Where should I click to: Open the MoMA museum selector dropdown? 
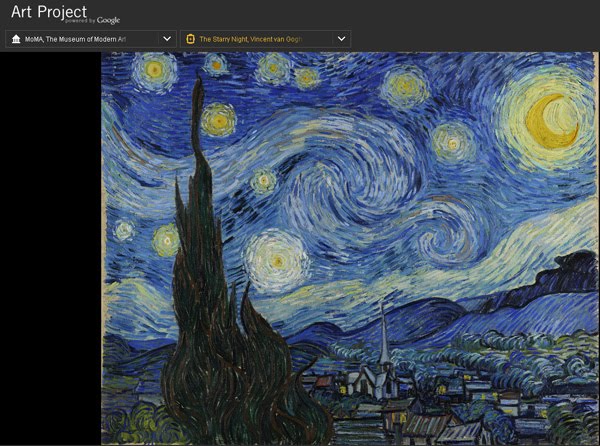point(91,39)
